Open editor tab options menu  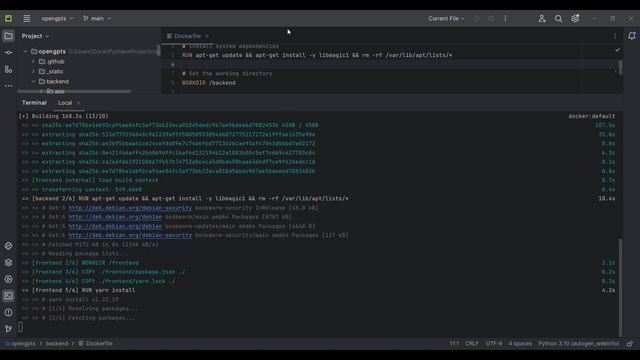615,36
